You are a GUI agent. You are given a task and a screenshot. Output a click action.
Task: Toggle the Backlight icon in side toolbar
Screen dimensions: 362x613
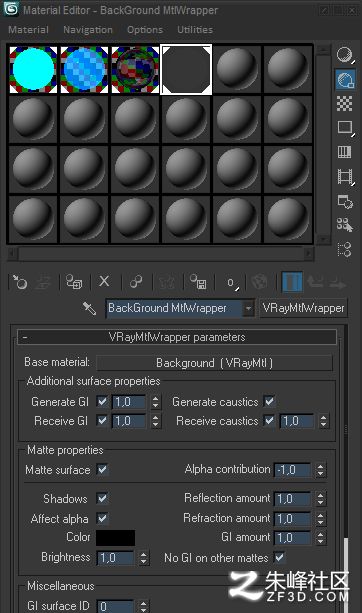pyautogui.click(x=345, y=79)
